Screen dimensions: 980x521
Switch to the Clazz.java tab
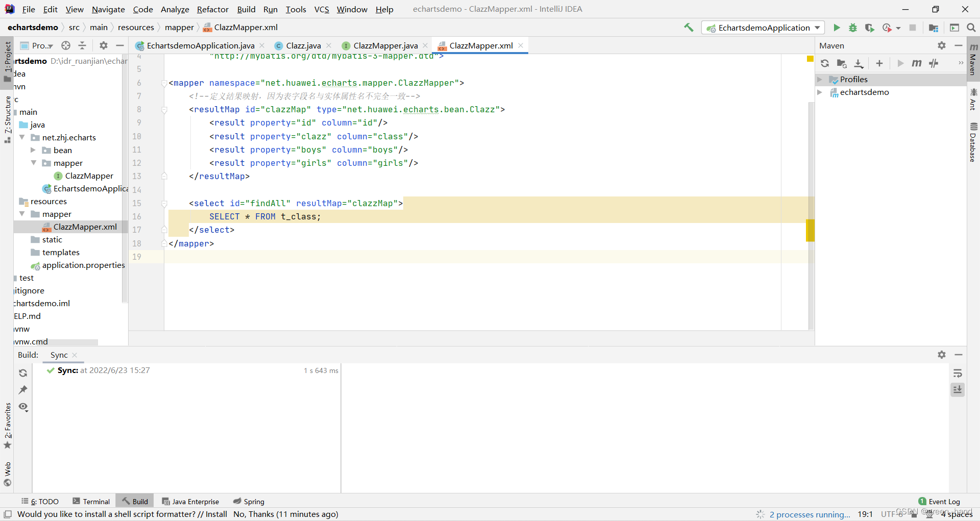[303, 45]
